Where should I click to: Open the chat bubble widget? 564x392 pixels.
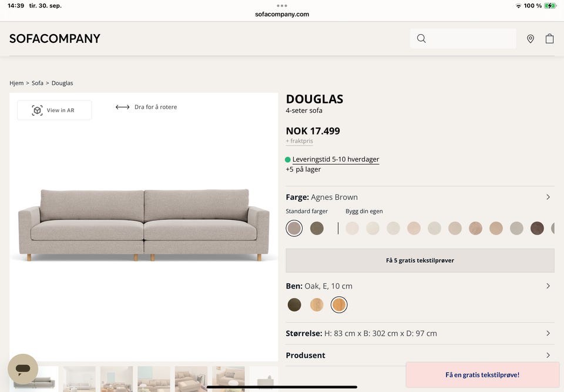pyautogui.click(x=23, y=369)
